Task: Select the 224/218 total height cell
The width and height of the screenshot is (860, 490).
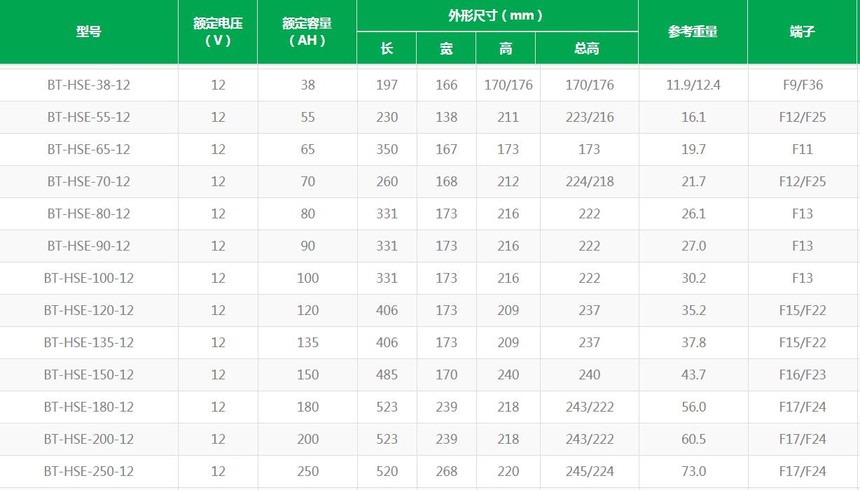Action: [x=587, y=181]
